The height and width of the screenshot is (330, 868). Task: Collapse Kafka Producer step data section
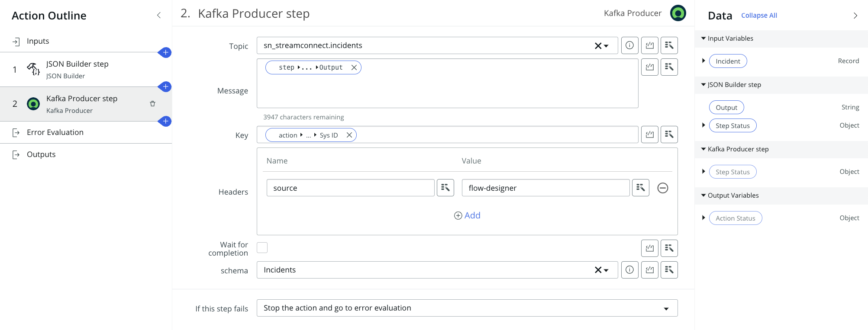tap(703, 149)
